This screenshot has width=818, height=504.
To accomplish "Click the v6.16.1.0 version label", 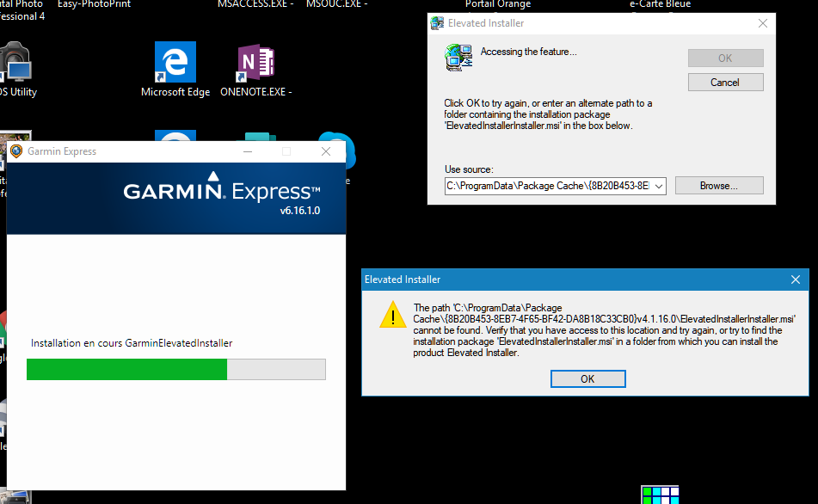I will click(x=300, y=211).
